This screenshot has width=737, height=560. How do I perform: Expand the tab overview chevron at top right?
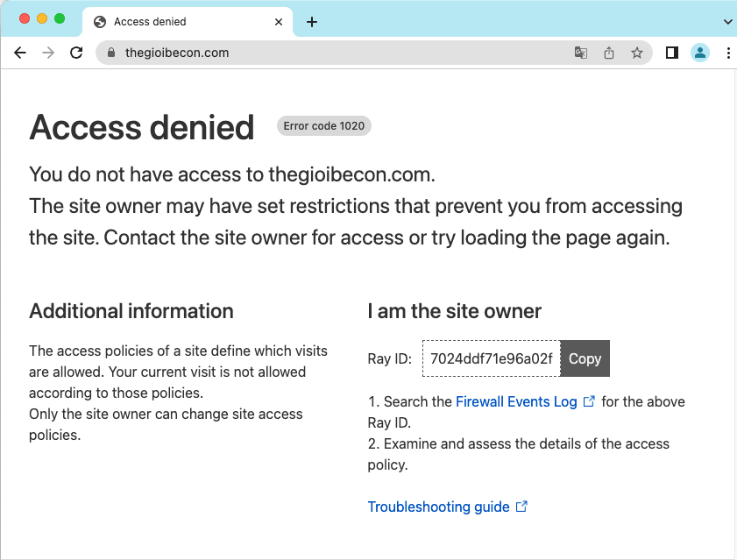726,21
